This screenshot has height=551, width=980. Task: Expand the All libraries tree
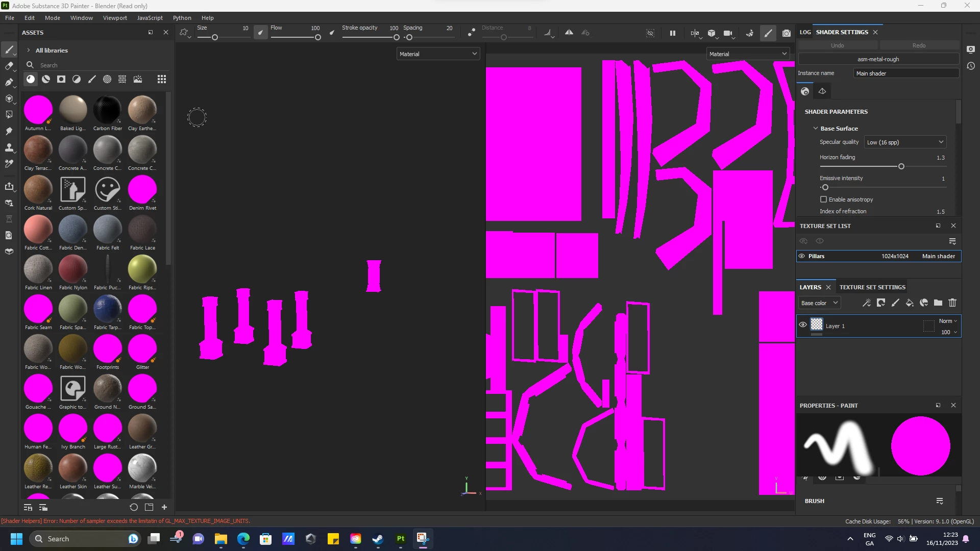coord(29,51)
